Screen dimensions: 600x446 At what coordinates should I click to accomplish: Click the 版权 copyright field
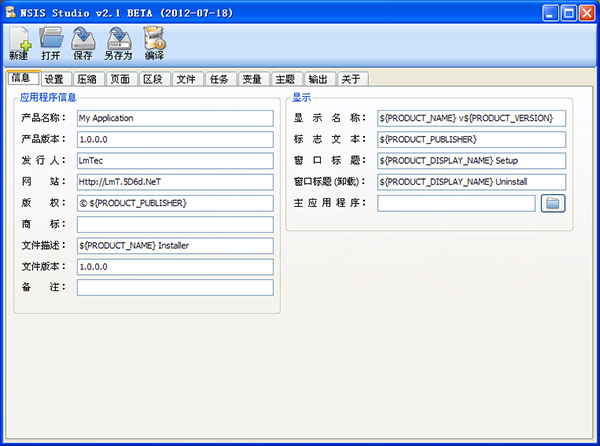click(175, 203)
